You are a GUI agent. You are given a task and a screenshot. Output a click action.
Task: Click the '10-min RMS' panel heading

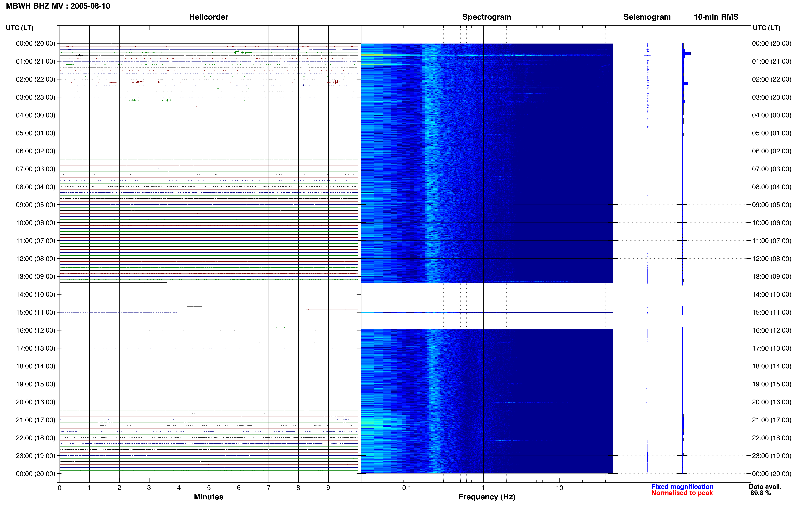tap(716, 17)
